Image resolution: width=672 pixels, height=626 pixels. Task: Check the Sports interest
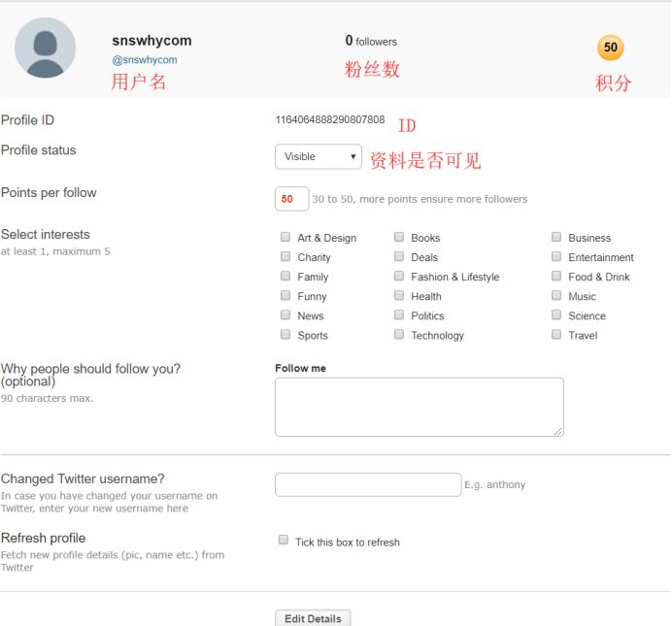(x=286, y=334)
